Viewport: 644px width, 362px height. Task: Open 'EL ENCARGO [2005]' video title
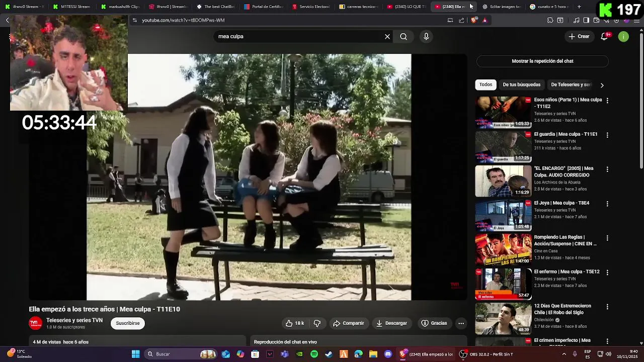coord(563,171)
